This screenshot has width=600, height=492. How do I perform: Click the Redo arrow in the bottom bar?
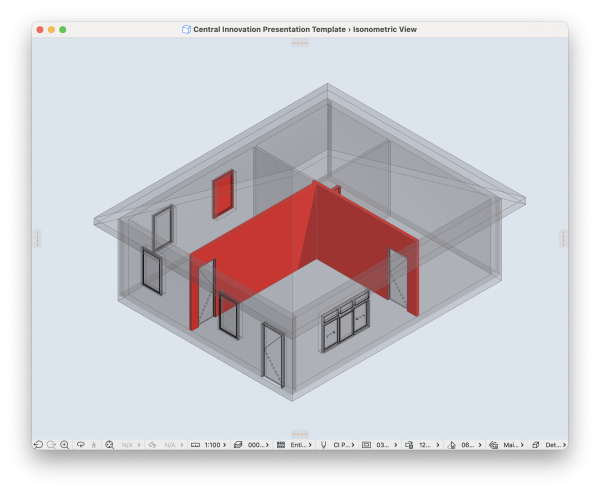coord(51,444)
